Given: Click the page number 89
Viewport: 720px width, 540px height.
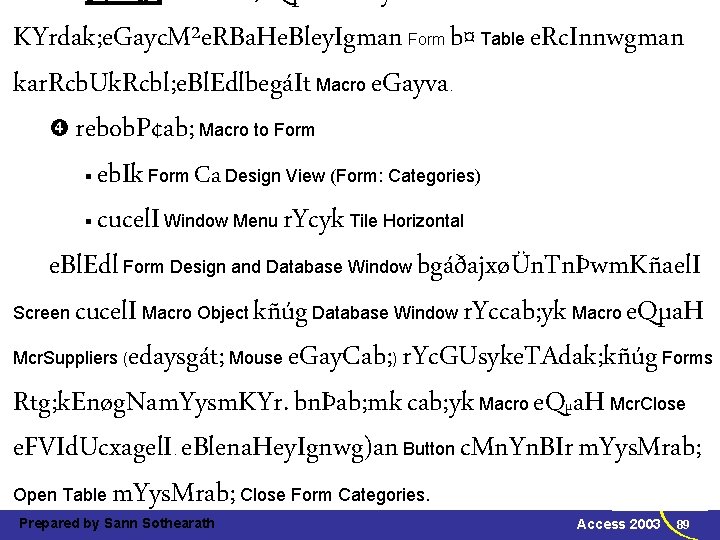Looking at the screenshot, I should pyautogui.click(x=683, y=524).
